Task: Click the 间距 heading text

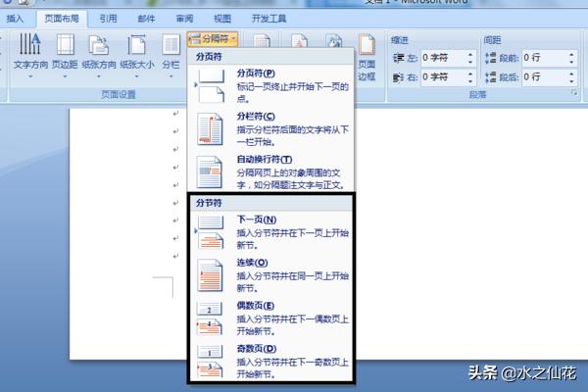Action: (x=492, y=40)
